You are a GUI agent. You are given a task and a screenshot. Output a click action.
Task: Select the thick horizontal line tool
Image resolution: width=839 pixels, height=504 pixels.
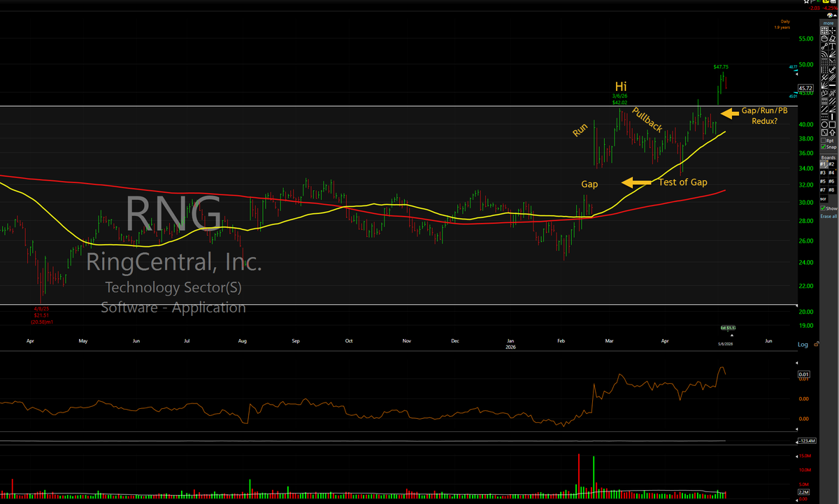(832, 85)
